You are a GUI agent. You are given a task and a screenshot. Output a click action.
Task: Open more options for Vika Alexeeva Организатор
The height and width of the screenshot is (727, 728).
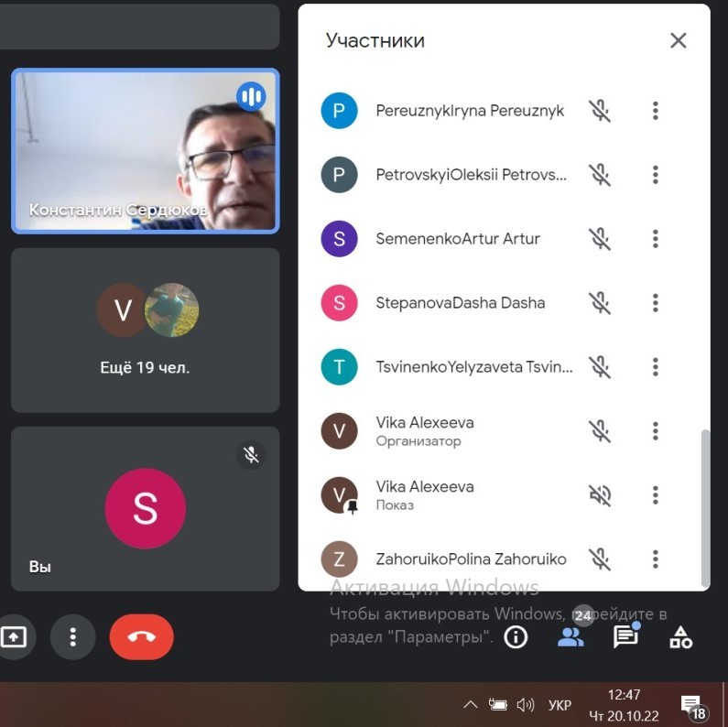(x=655, y=431)
